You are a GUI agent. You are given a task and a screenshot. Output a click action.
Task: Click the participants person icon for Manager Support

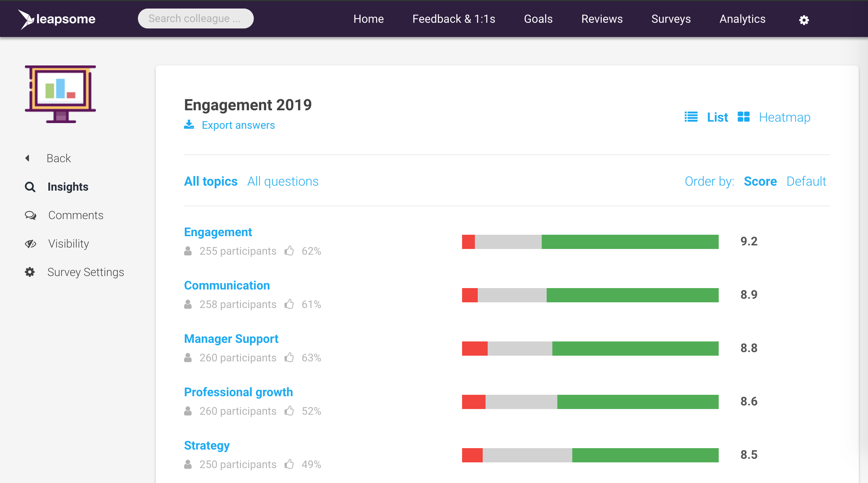tap(188, 358)
